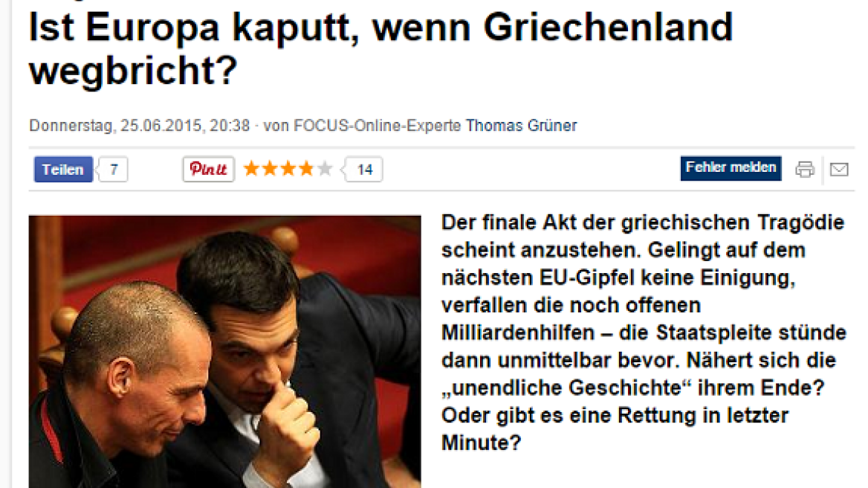Click the Fehler melden button
Image resolution: width=868 pixels, height=488 pixels.
(x=731, y=168)
